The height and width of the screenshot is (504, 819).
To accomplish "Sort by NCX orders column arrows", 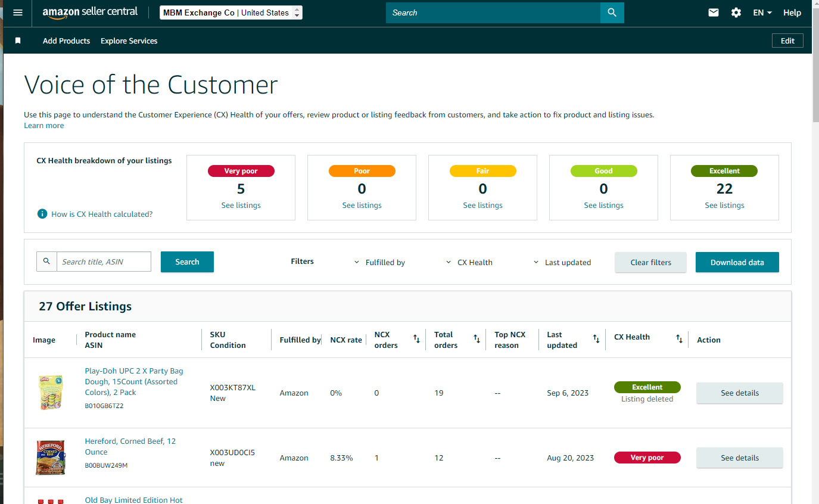I will [416, 339].
